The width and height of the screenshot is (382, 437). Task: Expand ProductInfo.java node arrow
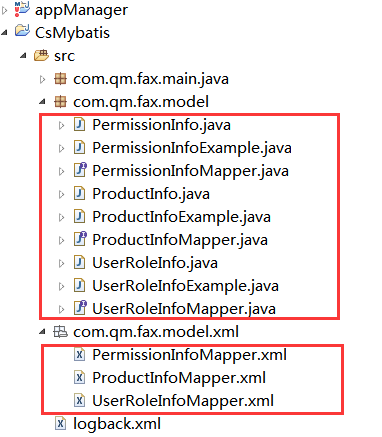61,194
